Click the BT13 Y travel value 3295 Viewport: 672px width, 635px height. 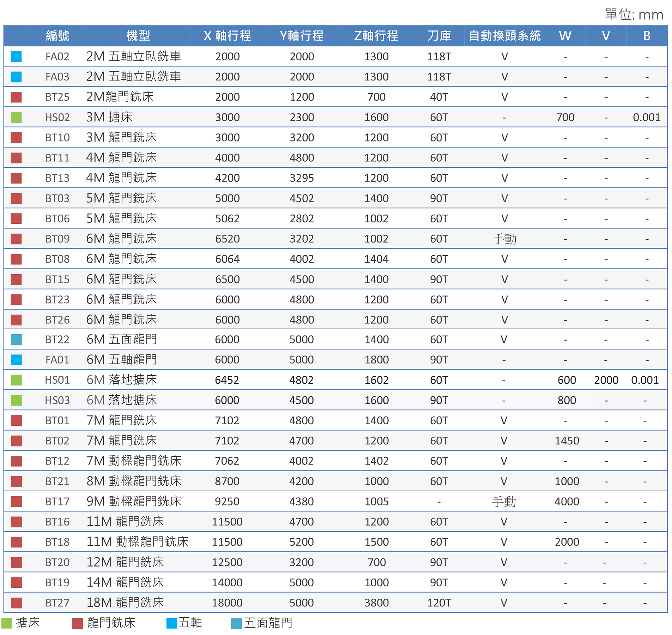tap(302, 178)
